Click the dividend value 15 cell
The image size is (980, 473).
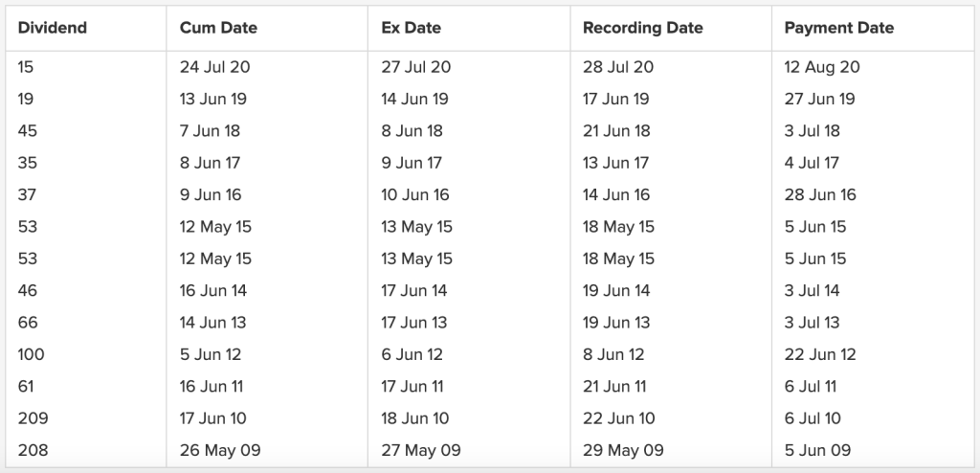(26, 67)
